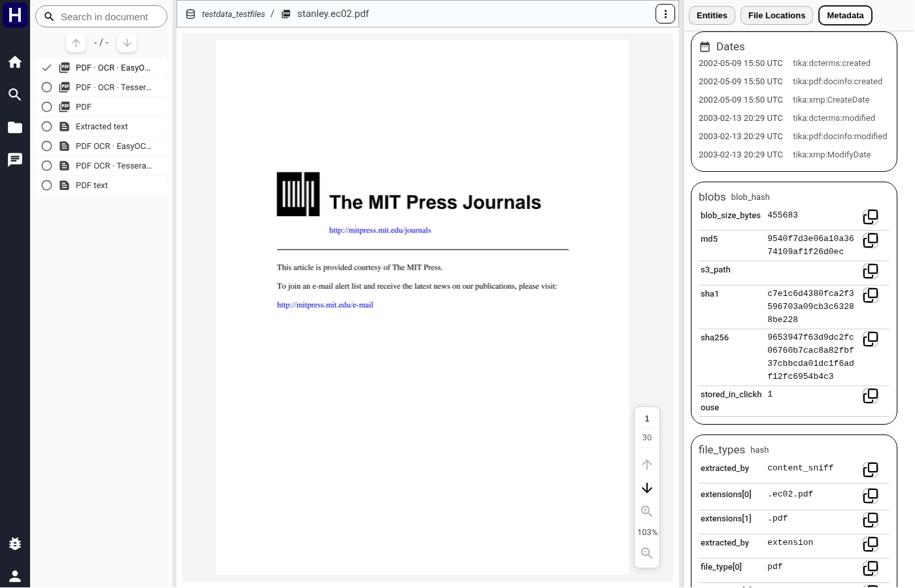Open the folder icon in left sidebar
Screen dimensions: 915x588
[15, 127]
